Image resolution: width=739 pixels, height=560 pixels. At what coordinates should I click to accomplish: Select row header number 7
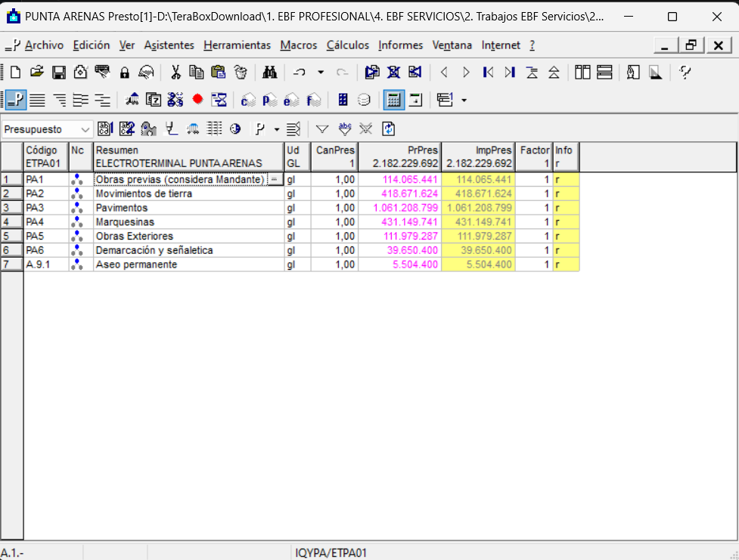[x=12, y=265]
